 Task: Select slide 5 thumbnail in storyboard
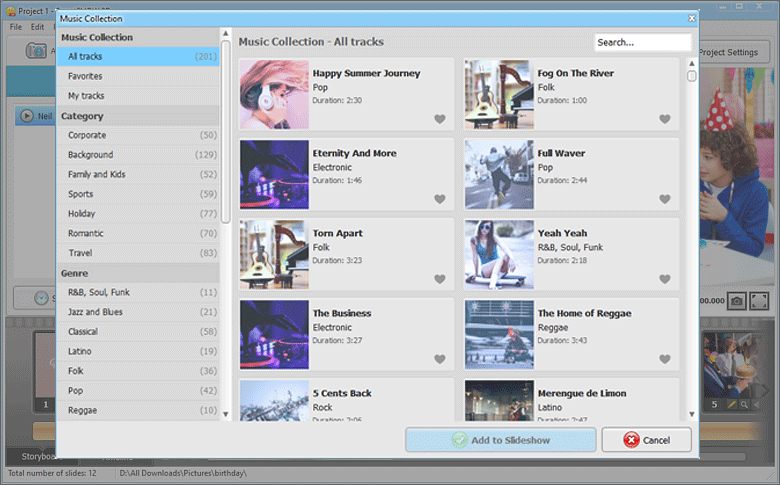(730, 366)
